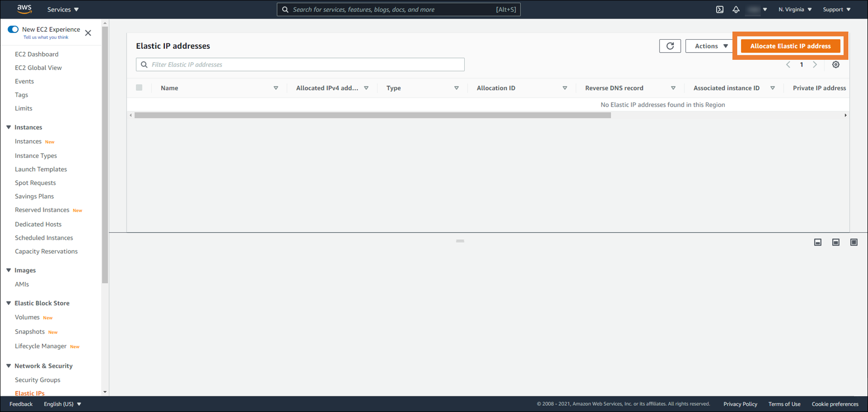Go to previous page arrow
Screen dimensions: 868x412
coord(788,65)
